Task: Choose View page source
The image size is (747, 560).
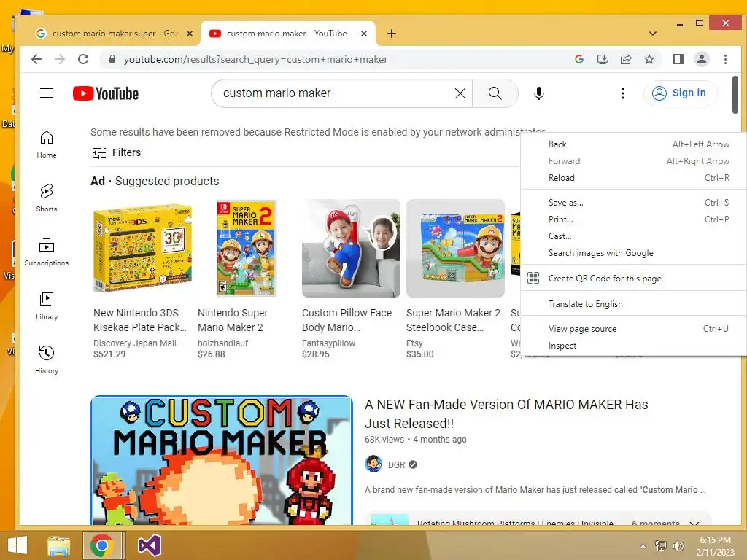Action: click(x=634, y=329)
